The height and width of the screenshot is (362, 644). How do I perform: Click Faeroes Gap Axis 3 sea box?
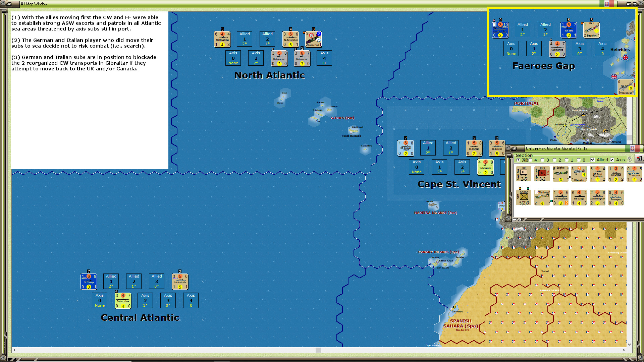coord(580,49)
